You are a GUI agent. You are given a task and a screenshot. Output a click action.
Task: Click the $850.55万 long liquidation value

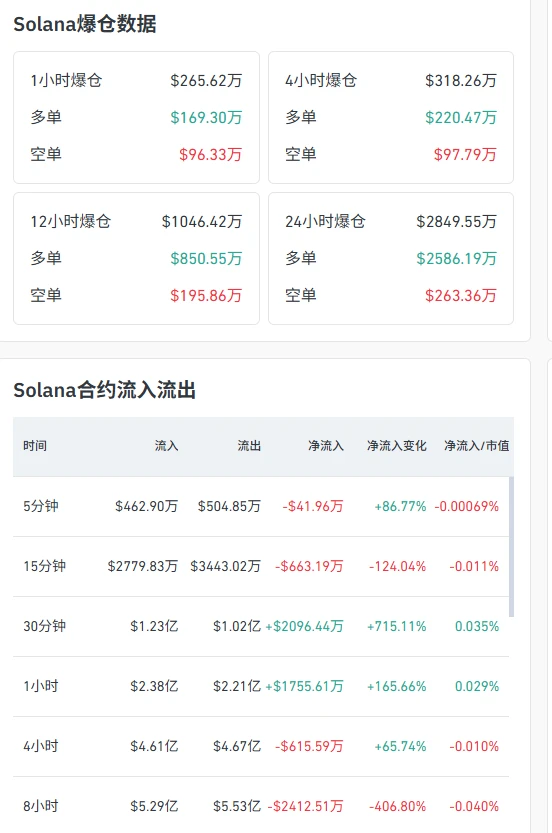tap(206, 258)
